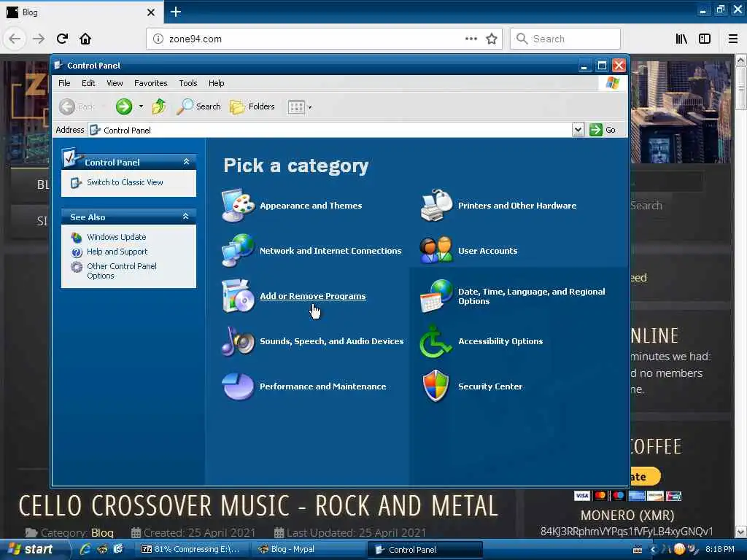747x560 pixels.
Task: Open a new browser tab
Action: coord(175,12)
